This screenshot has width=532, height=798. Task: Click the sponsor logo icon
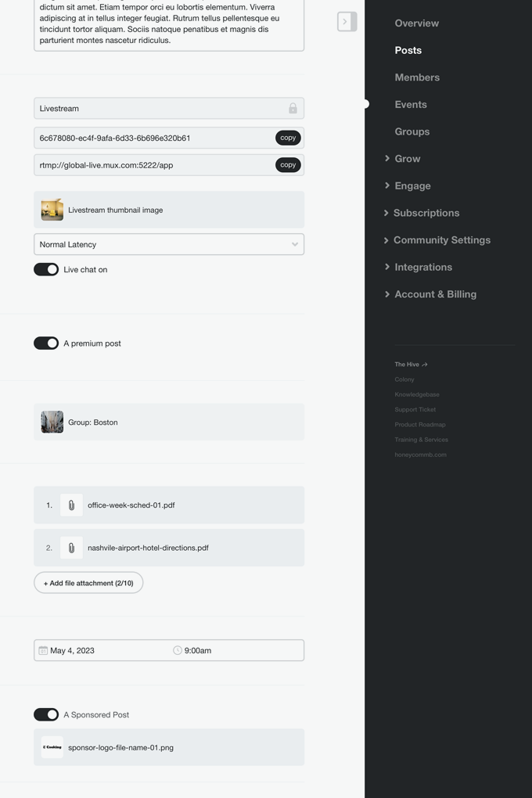pos(52,747)
